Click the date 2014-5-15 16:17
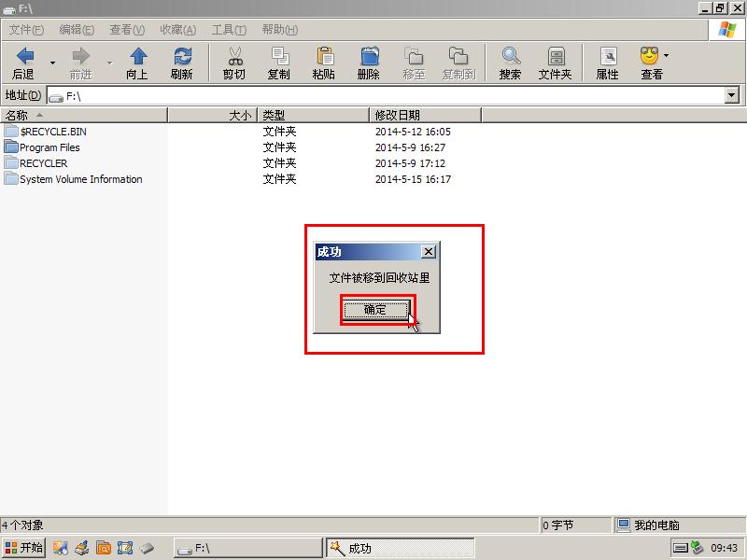 click(x=413, y=179)
